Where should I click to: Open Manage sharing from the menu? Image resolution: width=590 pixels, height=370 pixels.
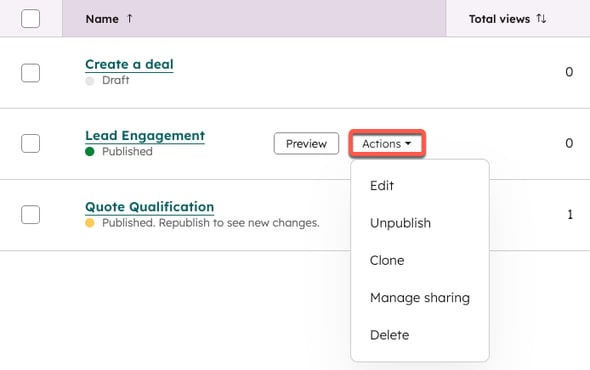(x=420, y=298)
